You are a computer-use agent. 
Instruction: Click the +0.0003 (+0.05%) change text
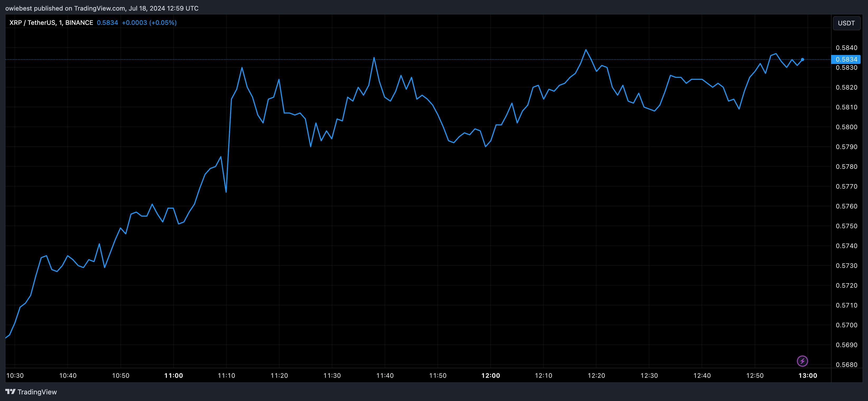tap(149, 22)
